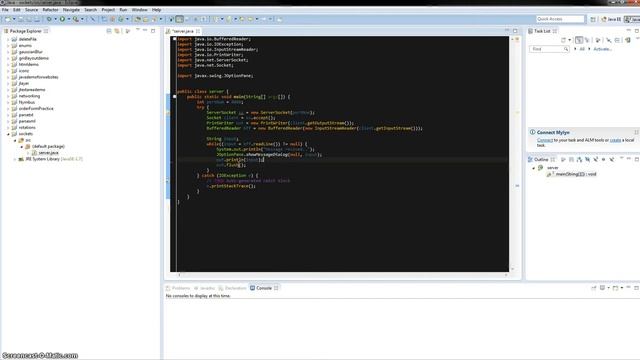Click the New Task icon in Task List
Image resolution: width=640 pixels, height=360 pixels.
564,40
